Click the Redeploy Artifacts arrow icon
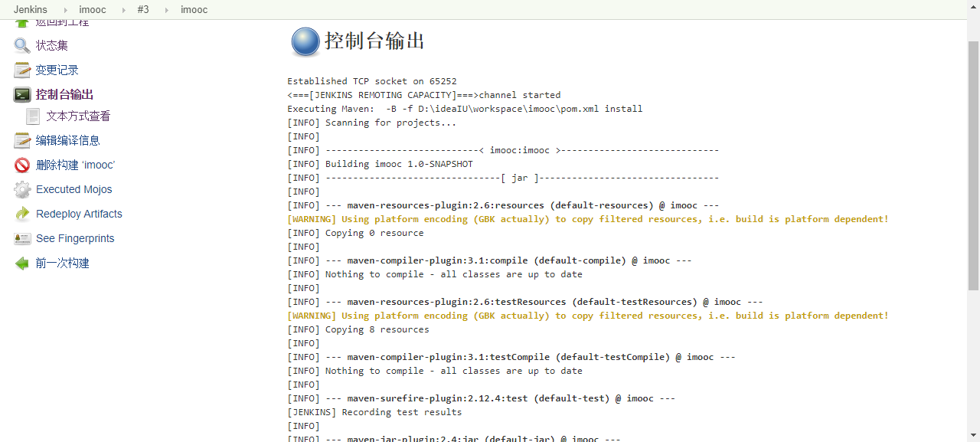 tap(22, 214)
